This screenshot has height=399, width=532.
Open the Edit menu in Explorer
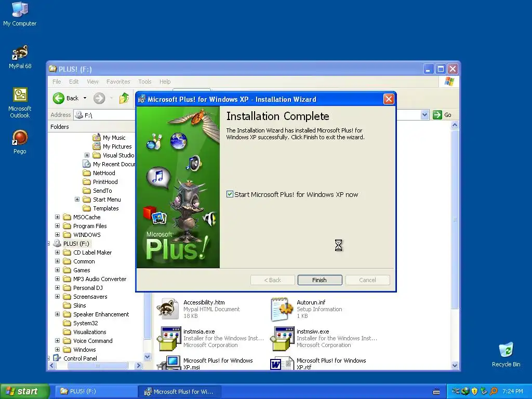click(x=74, y=82)
